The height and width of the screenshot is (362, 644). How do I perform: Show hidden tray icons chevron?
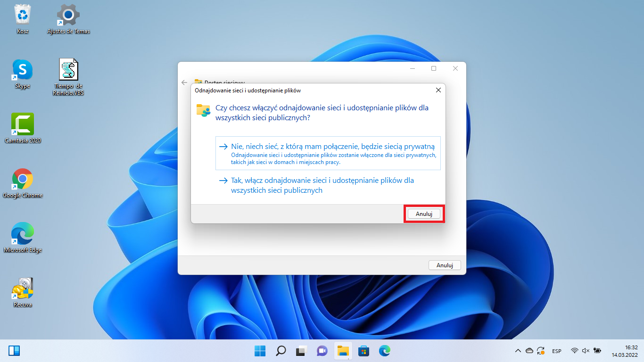(518, 351)
